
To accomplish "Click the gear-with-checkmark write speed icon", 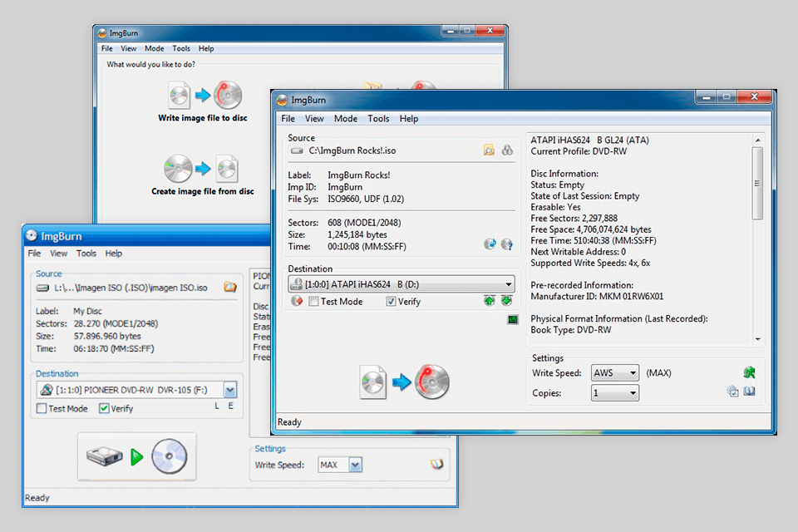I will tap(731, 392).
